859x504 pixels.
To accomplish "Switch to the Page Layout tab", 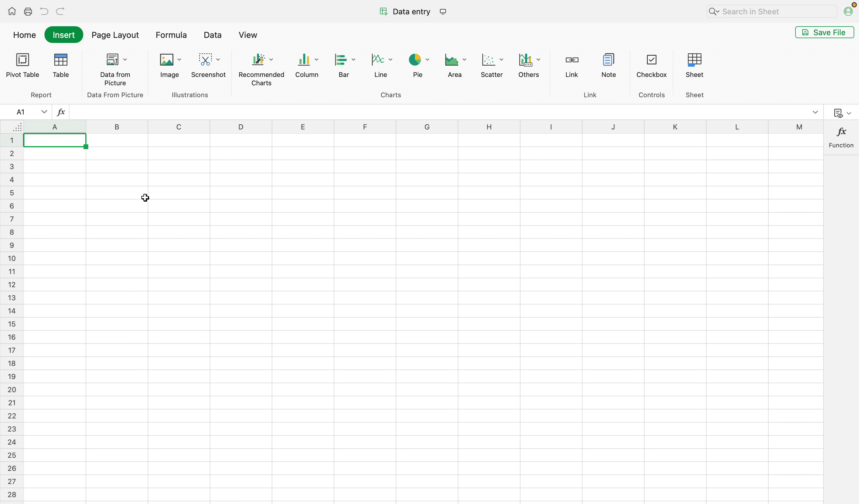I will pyautogui.click(x=115, y=35).
